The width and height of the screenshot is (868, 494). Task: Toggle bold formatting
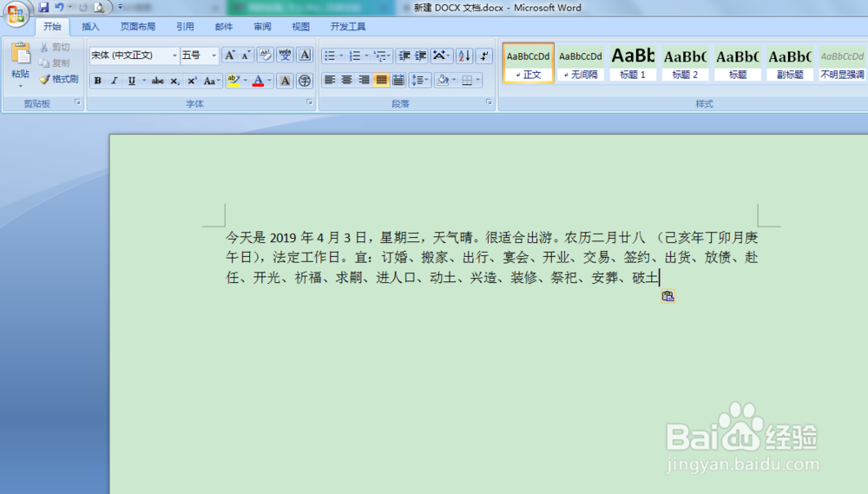97,81
